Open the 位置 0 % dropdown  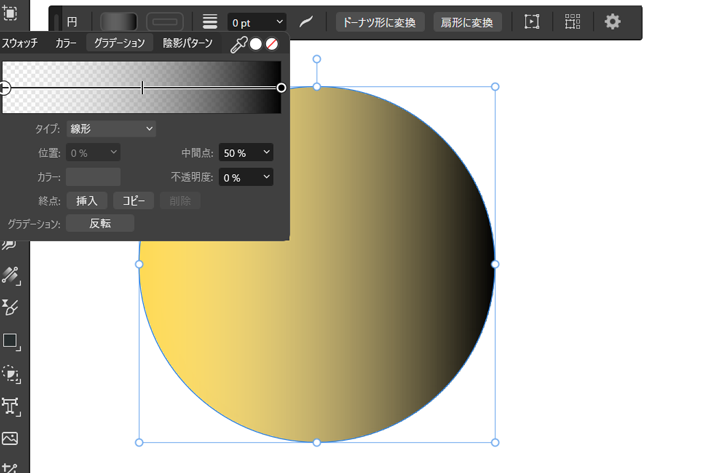(93, 153)
